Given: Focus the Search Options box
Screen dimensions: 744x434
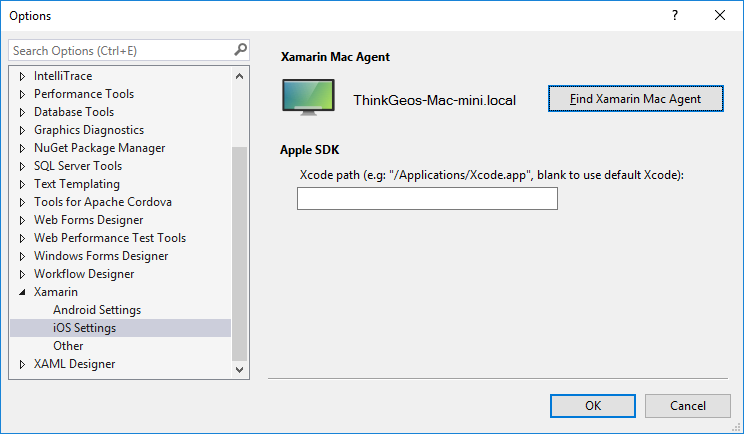Looking at the screenshot, I should (x=120, y=50).
